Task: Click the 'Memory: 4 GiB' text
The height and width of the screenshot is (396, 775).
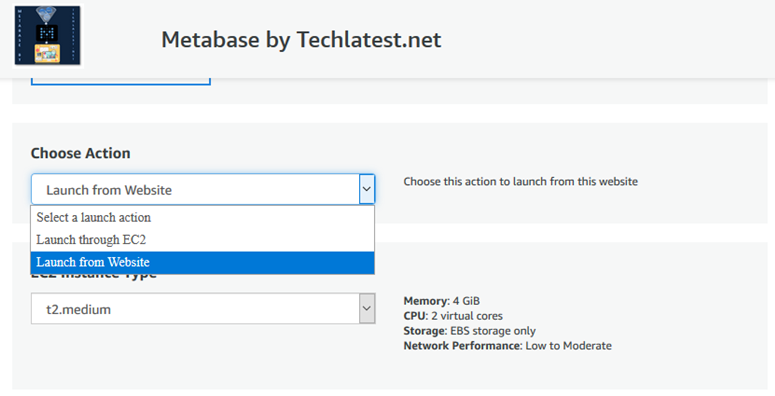Action: coord(441,301)
